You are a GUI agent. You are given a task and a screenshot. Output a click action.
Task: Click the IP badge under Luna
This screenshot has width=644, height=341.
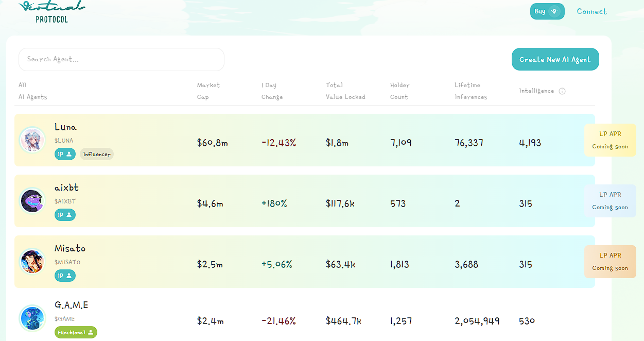pyautogui.click(x=65, y=154)
